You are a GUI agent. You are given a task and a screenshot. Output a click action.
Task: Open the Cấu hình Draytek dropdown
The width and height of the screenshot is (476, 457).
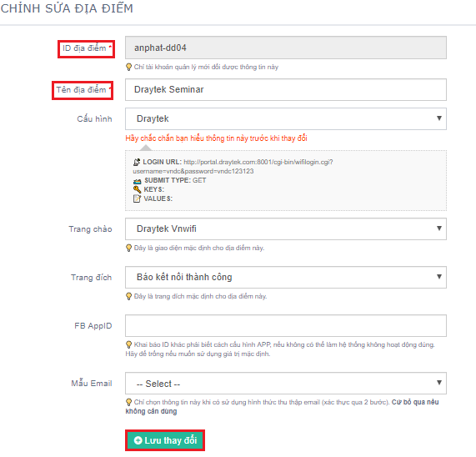[286, 118]
